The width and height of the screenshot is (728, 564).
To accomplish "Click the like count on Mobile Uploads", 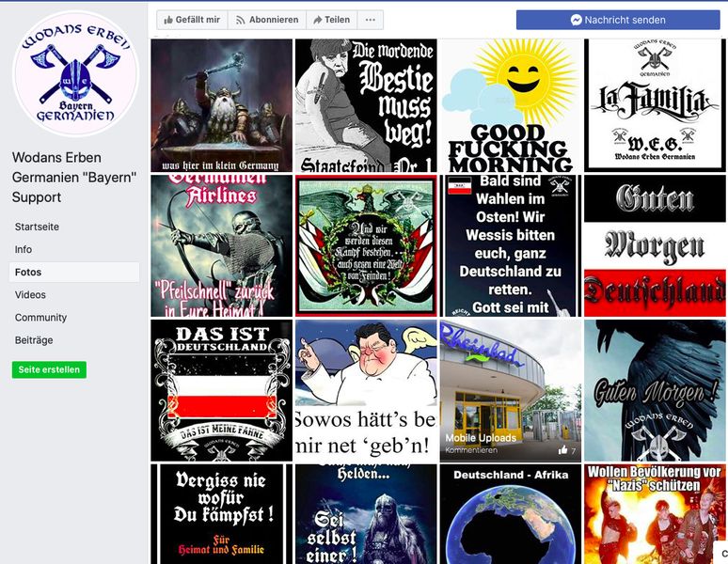I will click(x=566, y=450).
